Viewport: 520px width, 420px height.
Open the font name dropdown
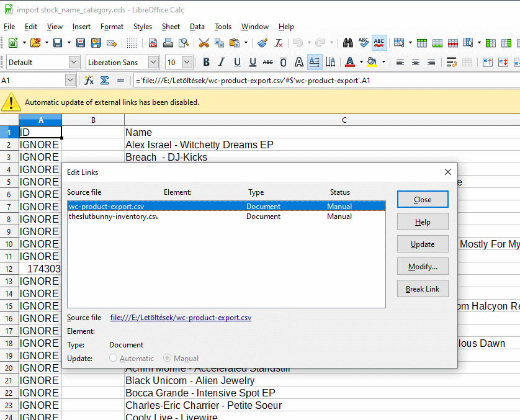click(x=153, y=62)
